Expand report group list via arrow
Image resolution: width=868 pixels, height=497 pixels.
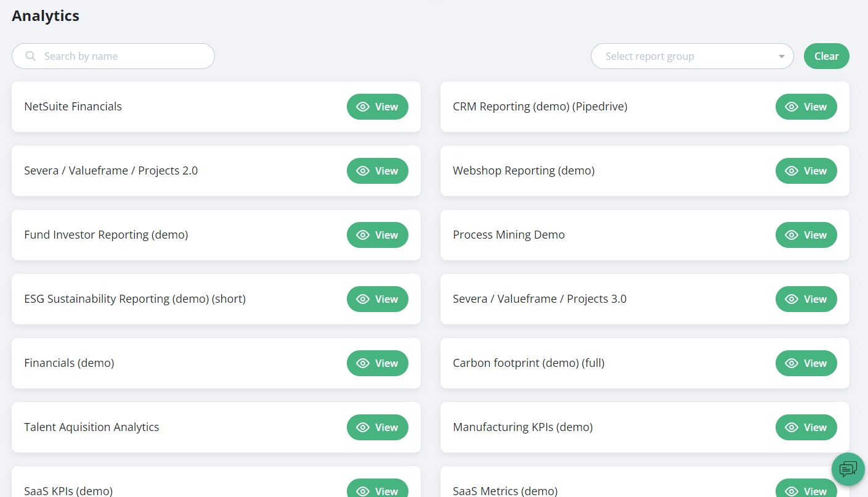click(781, 57)
